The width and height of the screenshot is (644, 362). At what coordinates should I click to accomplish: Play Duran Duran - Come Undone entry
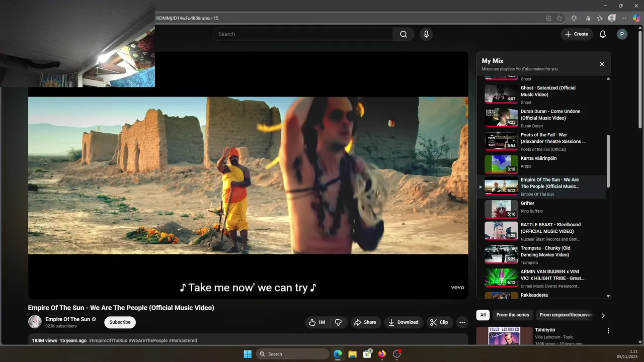click(541, 118)
